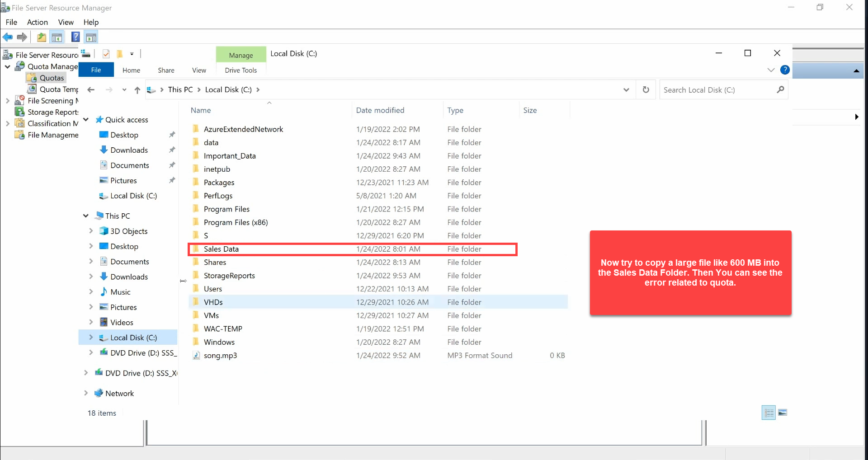Select File Management Tasks tree item
This screenshot has height=460, width=868.
coord(47,135)
